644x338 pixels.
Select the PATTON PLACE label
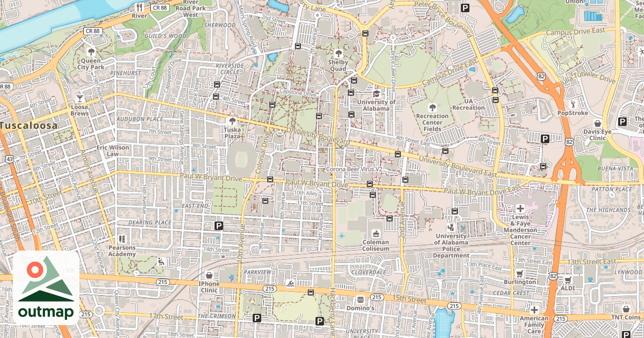pyautogui.click(x=611, y=189)
